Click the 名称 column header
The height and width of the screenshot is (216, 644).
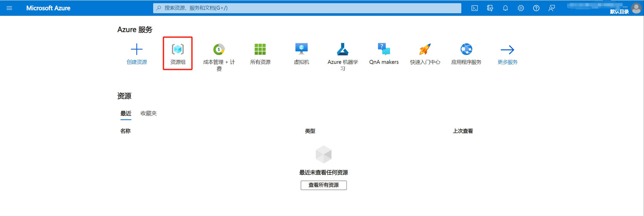(125, 131)
